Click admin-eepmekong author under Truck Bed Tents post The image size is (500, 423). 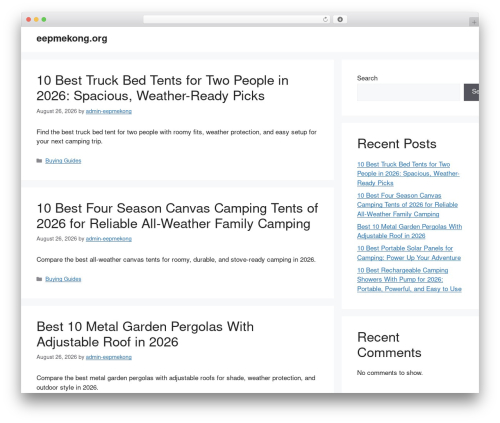(109, 111)
